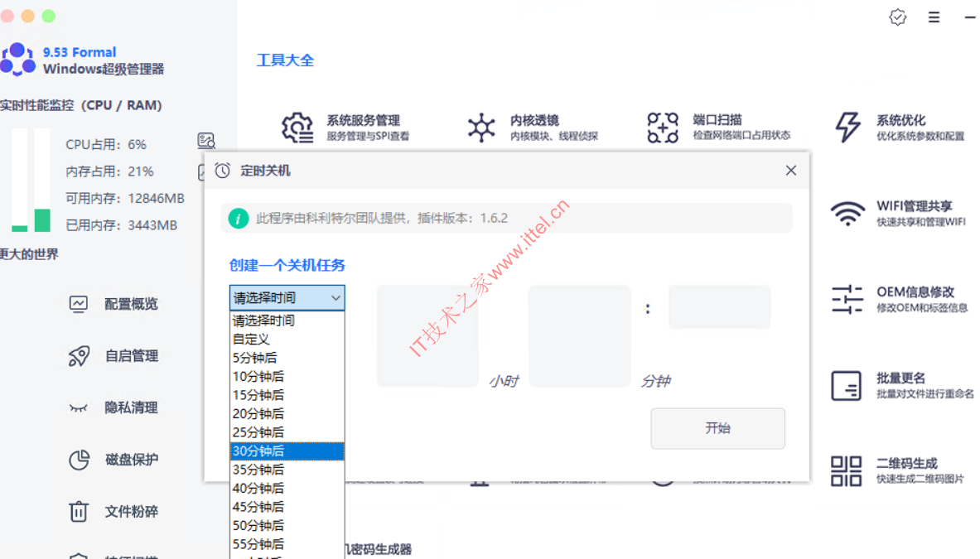
Task: Click the 系统优化 lightning bolt icon
Action: point(847,128)
